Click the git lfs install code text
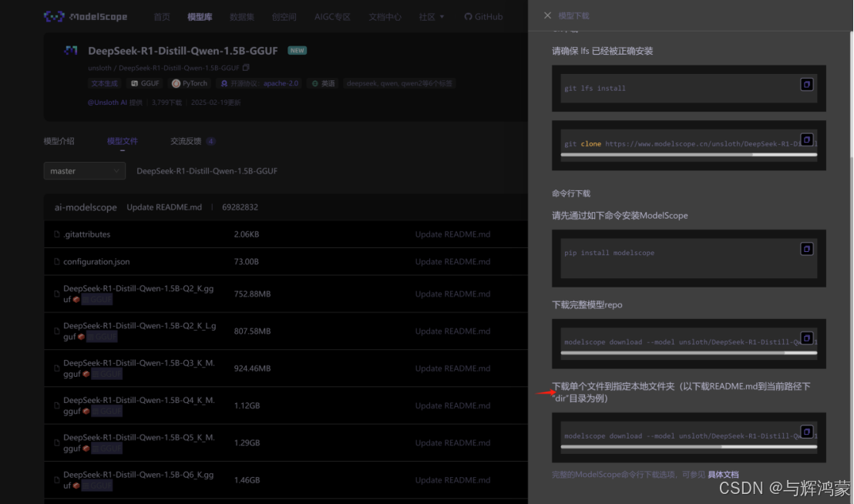Viewport: 854px width, 504px height. (595, 88)
